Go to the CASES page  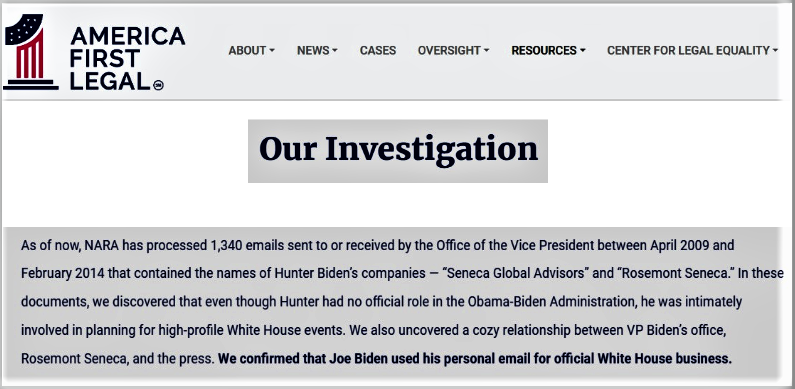tap(378, 51)
